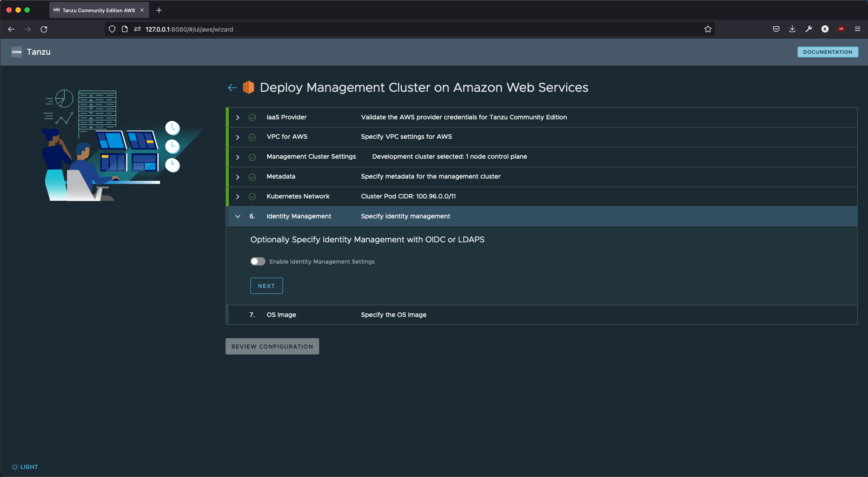Click the sun icon for light theme

tap(15, 467)
